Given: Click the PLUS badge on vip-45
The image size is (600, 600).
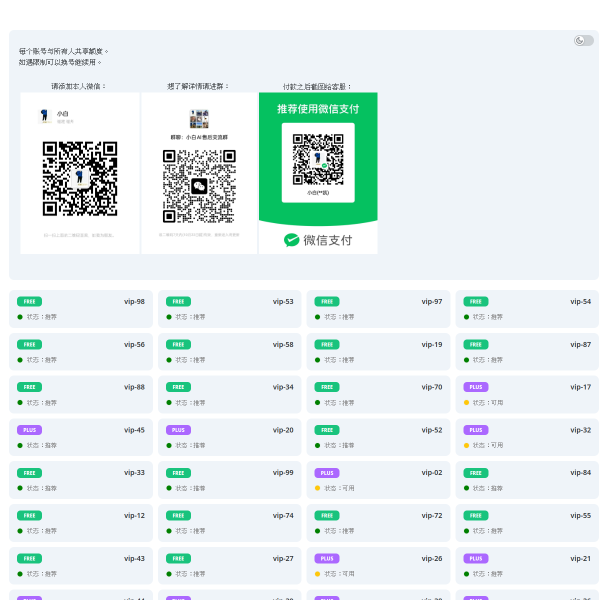Looking at the screenshot, I should [29, 430].
